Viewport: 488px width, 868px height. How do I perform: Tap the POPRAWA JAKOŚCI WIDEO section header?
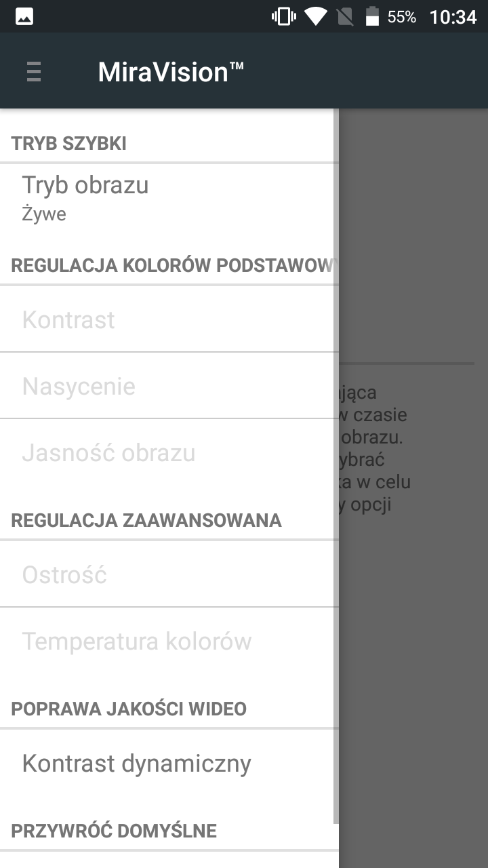[x=129, y=709]
